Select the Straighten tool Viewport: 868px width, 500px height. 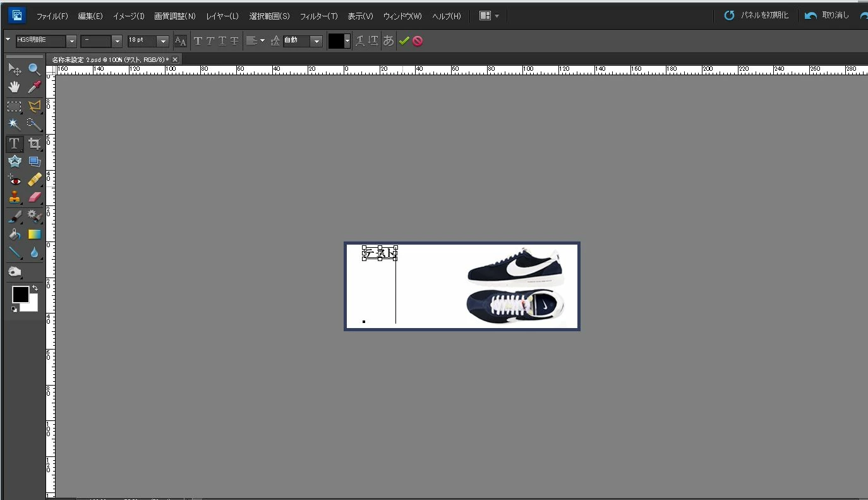34,161
